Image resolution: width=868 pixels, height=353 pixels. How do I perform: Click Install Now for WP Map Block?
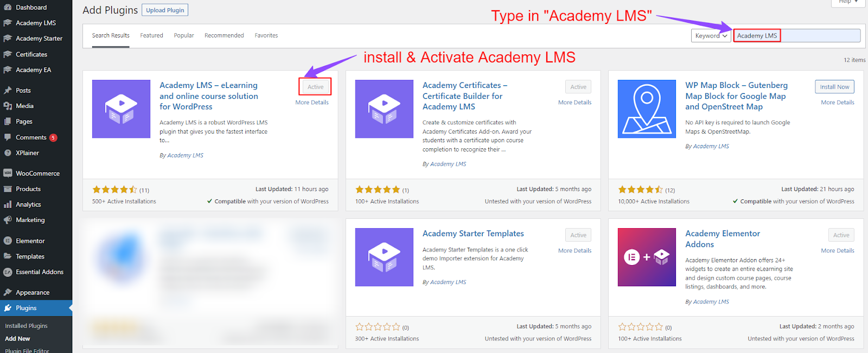834,87
